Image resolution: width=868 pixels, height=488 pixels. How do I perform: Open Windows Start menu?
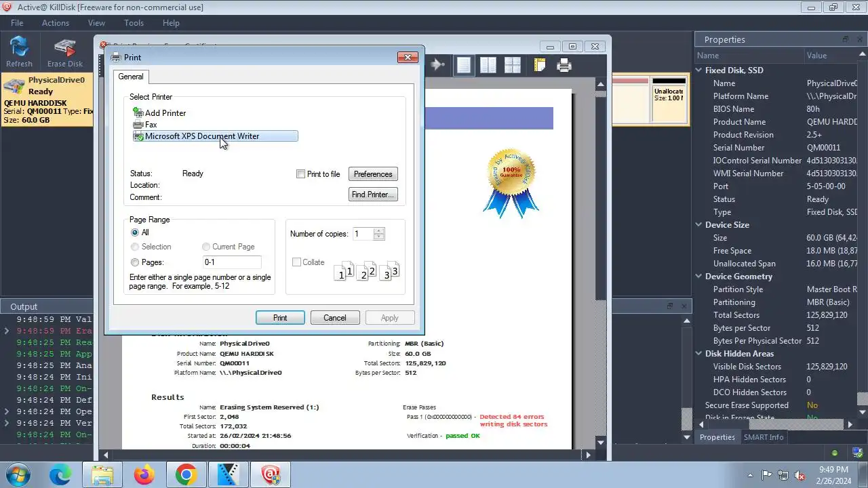[x=18, y=474]
